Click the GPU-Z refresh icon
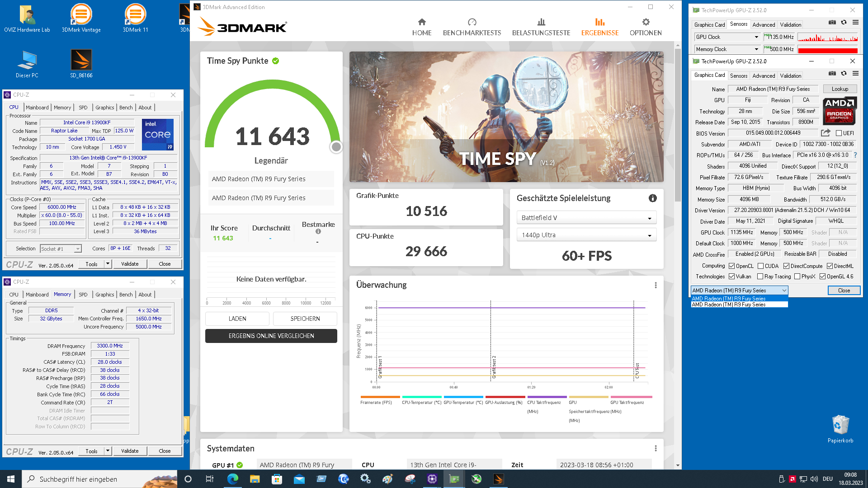This screenshot has width=868, height=488. [844, 73]
